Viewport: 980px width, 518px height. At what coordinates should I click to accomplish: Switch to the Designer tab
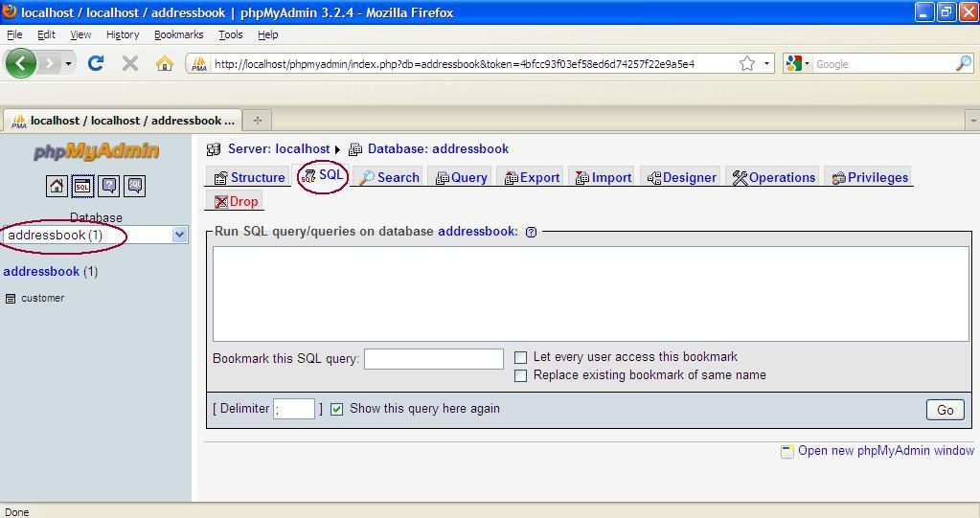pyautogui.click(x=681, y=177)
